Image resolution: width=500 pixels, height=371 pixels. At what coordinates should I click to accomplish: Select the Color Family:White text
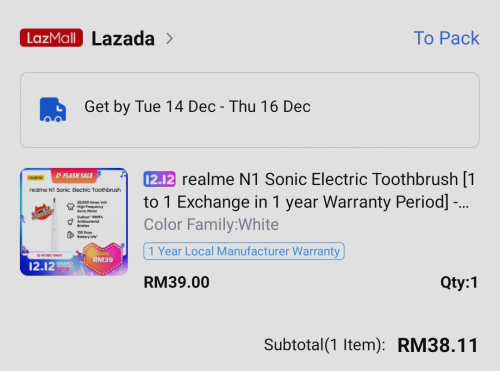pyautogui.click(x=211, y=224)
